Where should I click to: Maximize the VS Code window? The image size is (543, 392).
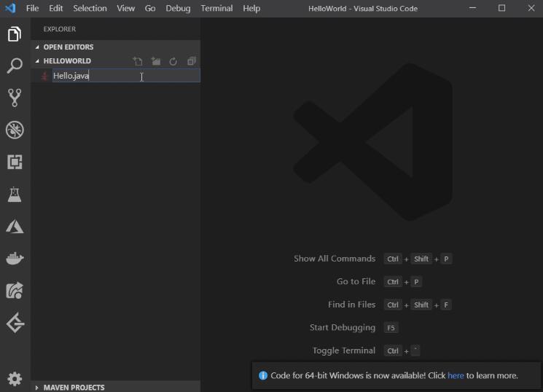click(x=501, y=8)
